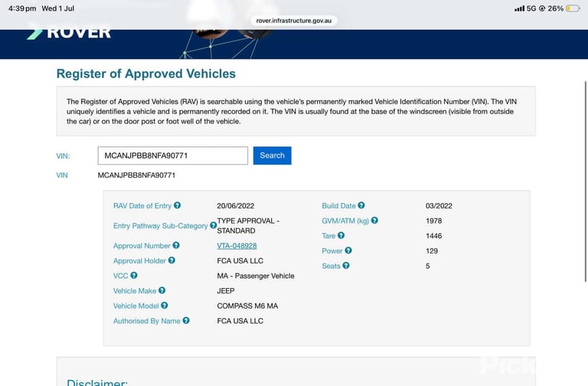This screenshot has height=386, width=588.
Task: Click the Disclaimer heading
Action: click(97, 382)
